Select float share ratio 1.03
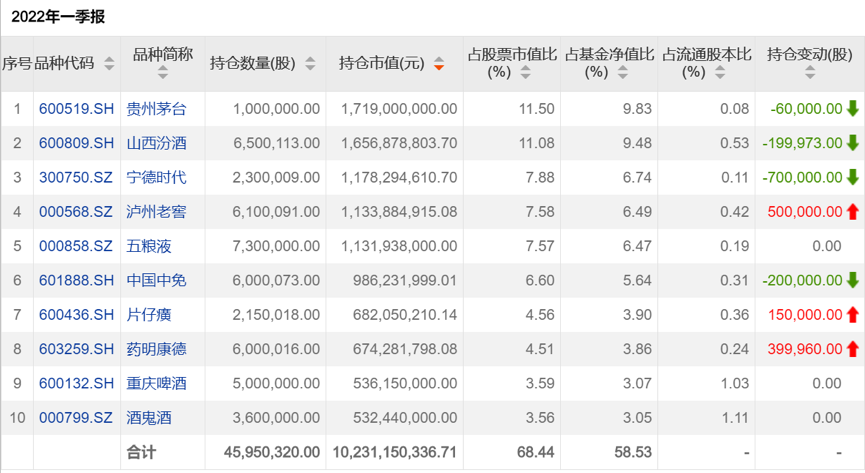Viewport: 865px width, 473px height. (x=735, y=383)
